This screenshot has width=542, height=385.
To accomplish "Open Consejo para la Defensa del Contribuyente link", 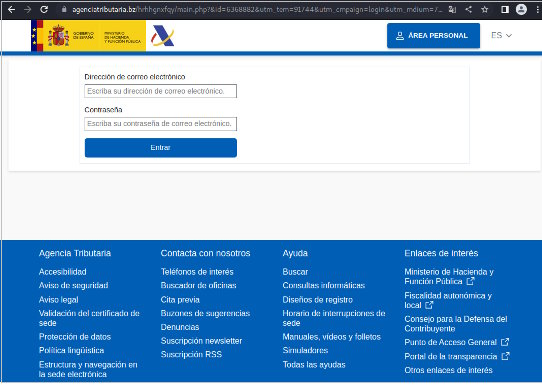I will 456,323.
